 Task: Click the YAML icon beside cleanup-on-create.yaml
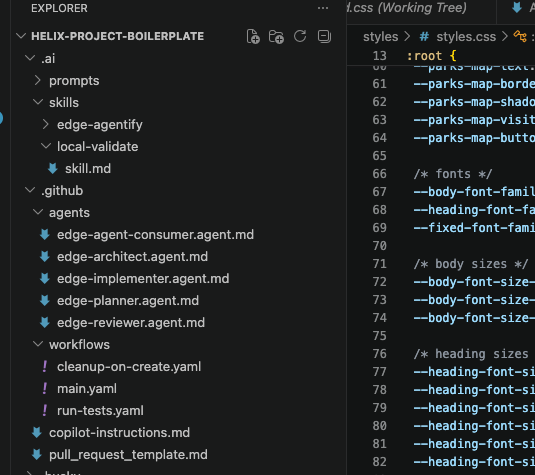pos(45,366)
